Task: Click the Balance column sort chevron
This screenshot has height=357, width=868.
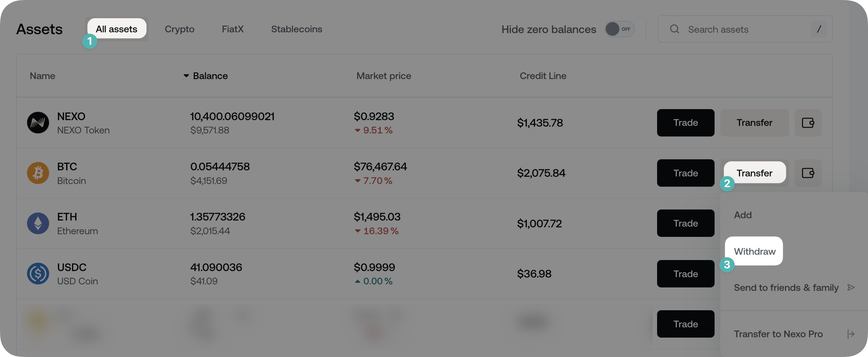Action: [185, 76]
